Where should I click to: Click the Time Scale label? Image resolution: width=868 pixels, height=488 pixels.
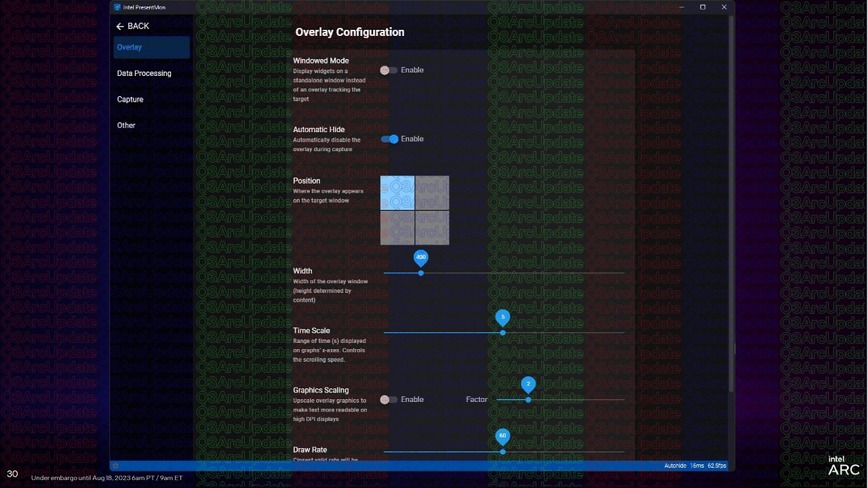pos(311,331)
